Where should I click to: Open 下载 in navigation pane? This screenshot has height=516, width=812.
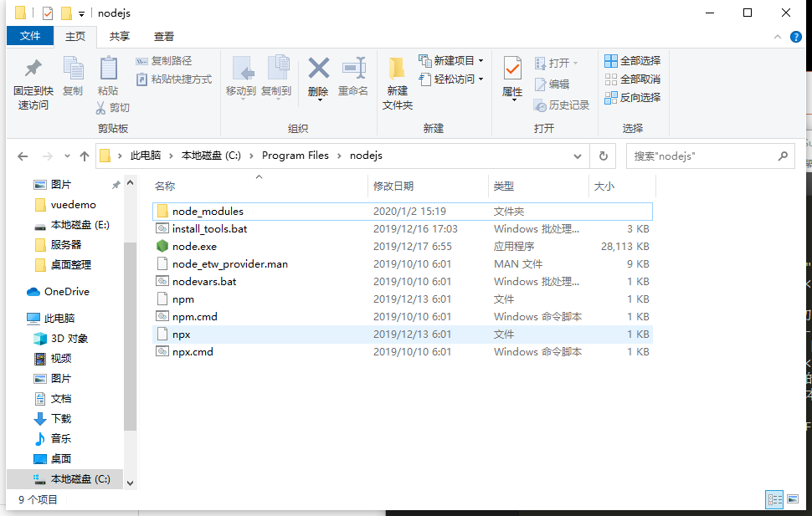point(52,419)
